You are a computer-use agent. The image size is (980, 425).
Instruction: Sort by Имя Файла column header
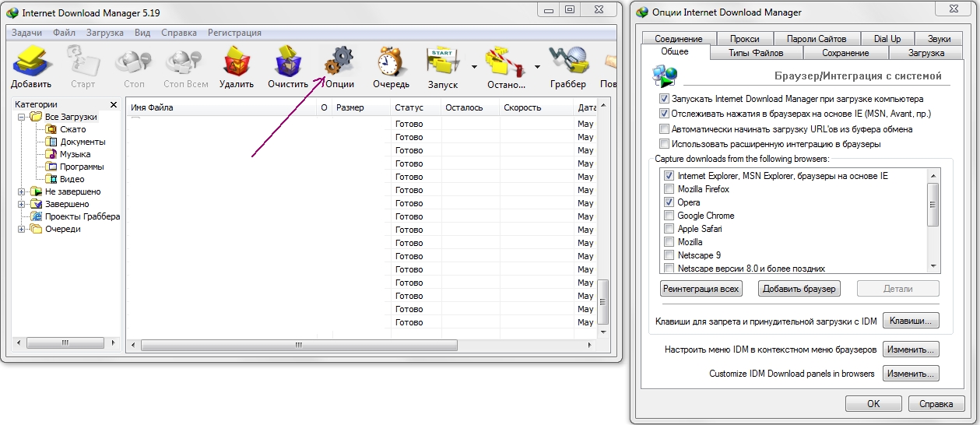click(222, 107)
